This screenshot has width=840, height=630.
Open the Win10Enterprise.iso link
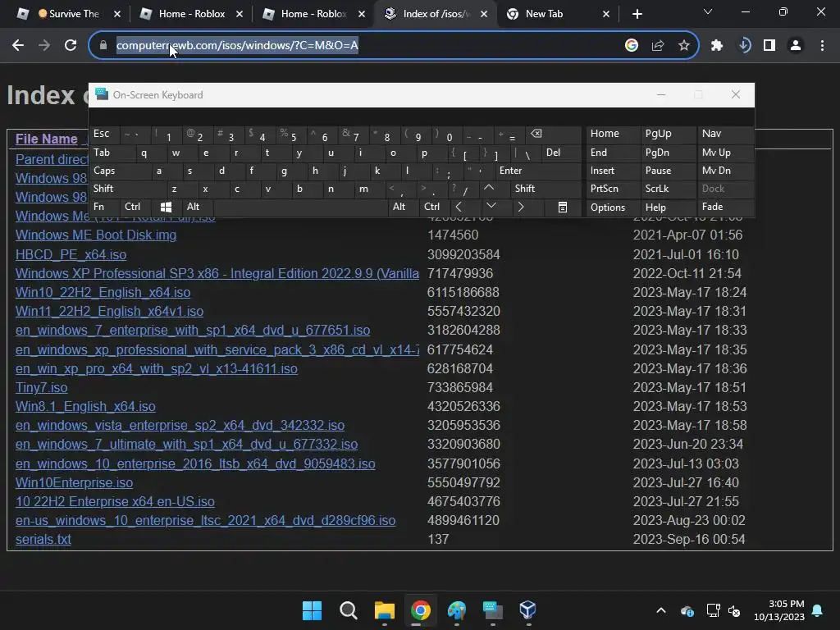click(x=74, y=482)
